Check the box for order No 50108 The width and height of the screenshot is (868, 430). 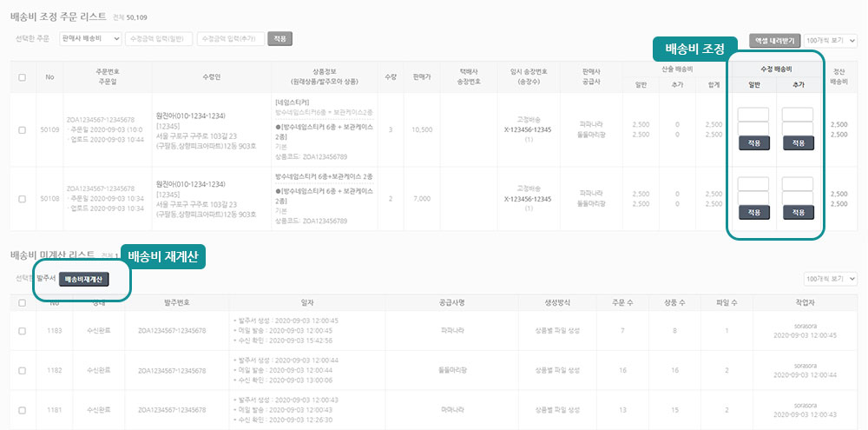[x=22, y=198]
